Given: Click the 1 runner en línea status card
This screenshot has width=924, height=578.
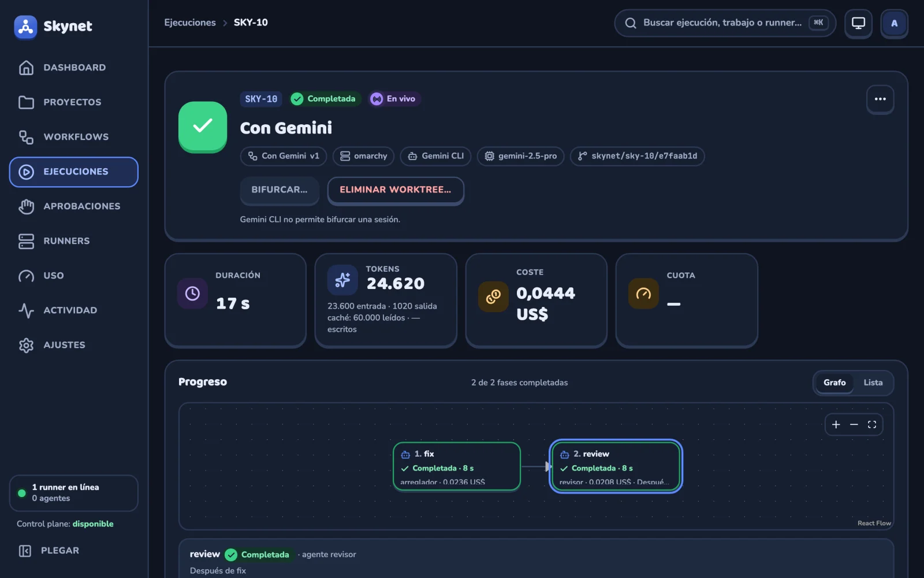Looking at the screenshot, I should (74, 493).
